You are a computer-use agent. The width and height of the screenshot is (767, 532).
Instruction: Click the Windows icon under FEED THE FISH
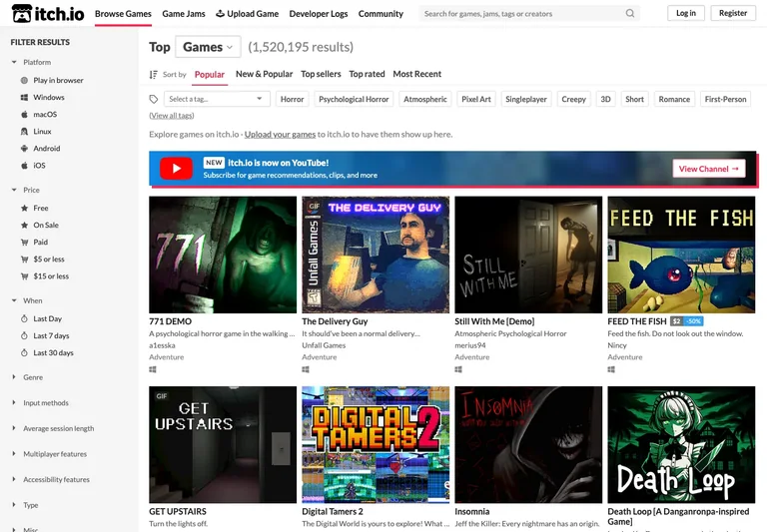[611, 369]
